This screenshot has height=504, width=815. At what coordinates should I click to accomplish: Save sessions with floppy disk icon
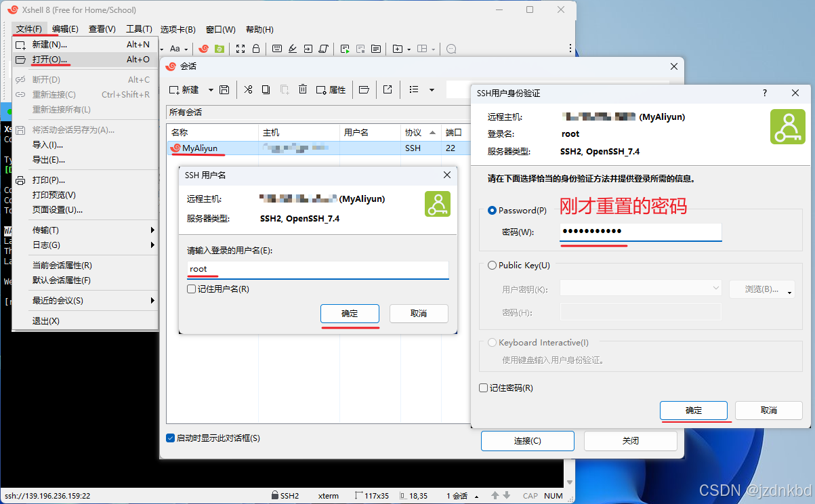(x=224, y=89)
